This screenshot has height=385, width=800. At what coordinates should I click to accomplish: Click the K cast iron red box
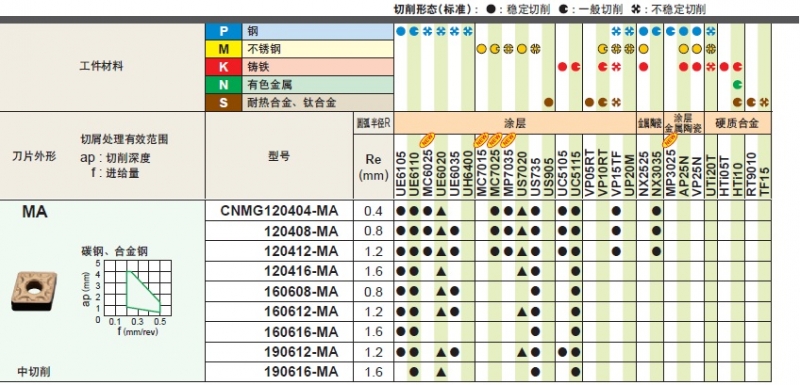click(223, 67)
